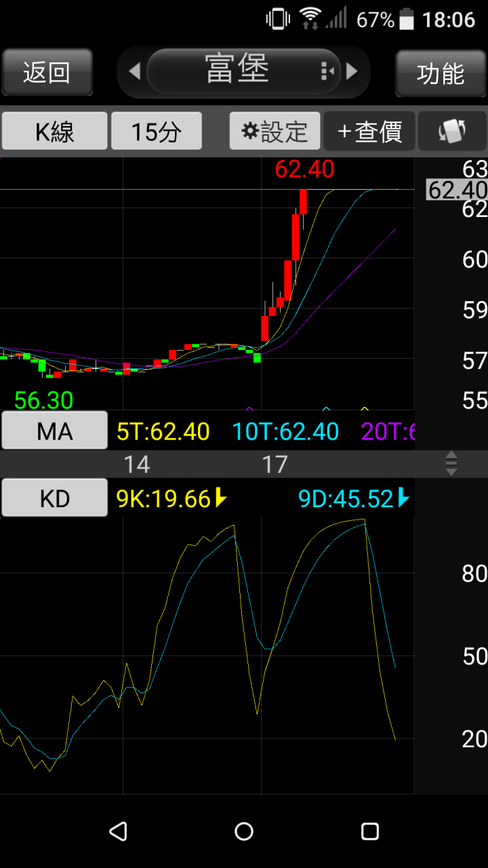Tap the Android home navigation button
The height and width of the screenshot is (868, 488).
(244, 831)
